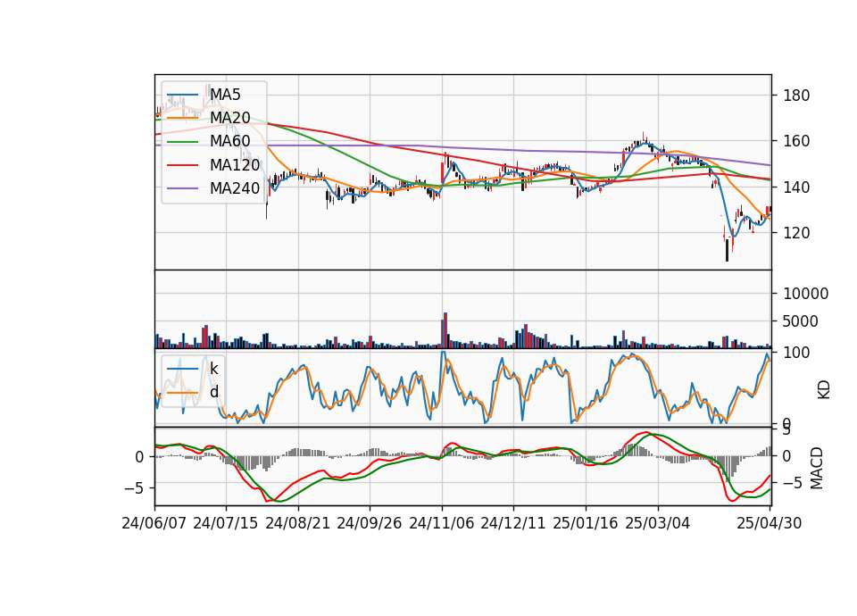Screen dimensions: 857x616
Task: Click the red MA120 legend line sample
Action: [x=182, y=166]
